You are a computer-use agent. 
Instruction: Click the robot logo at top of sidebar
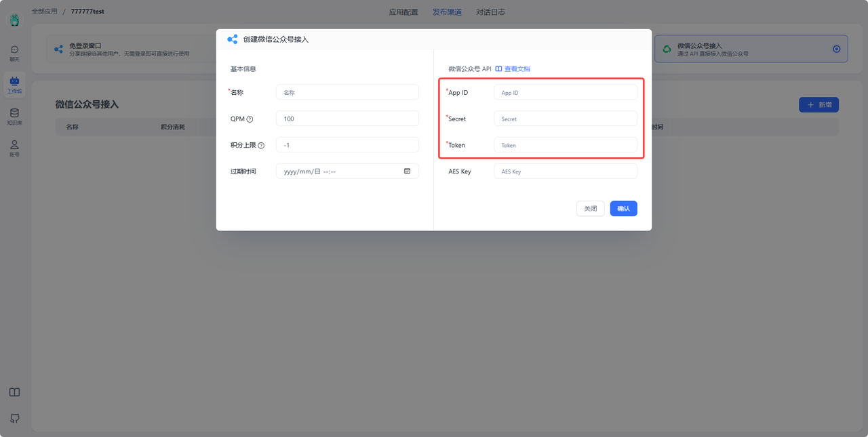tap(14, 20)
